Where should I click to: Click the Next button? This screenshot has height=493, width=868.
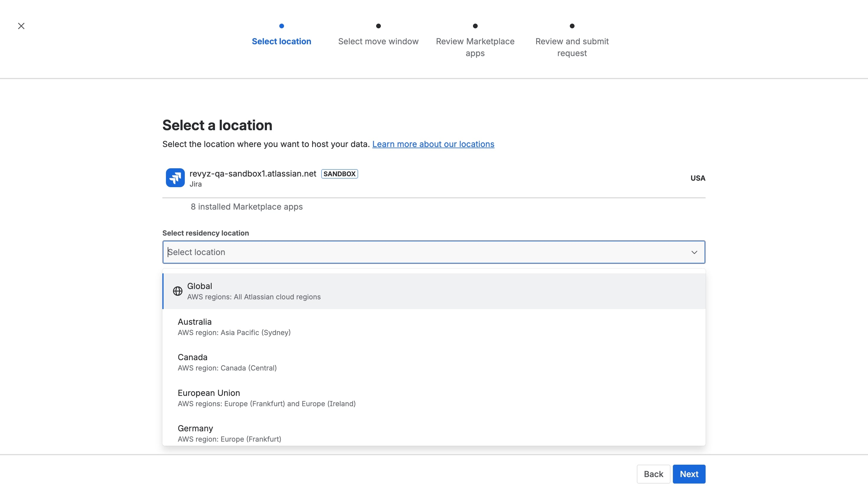point(688,474)
